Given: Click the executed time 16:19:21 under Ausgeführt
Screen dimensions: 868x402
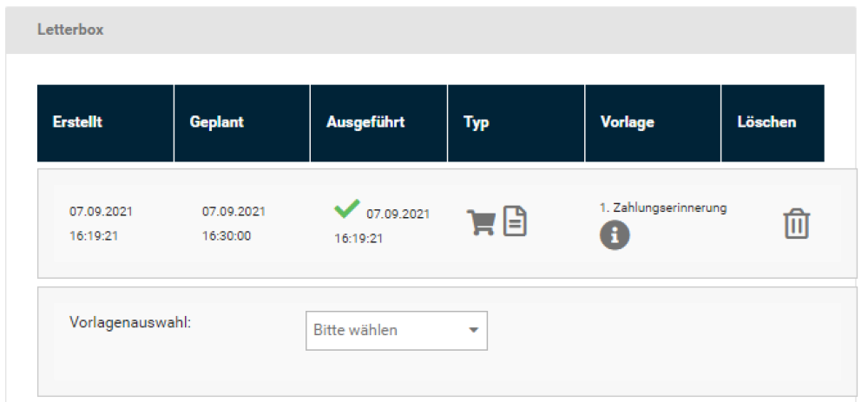Looking at the screenshot, I should tap(358, 239).
